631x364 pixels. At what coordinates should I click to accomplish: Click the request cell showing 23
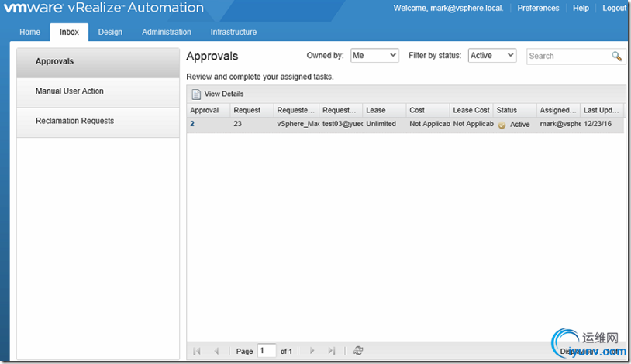click(x=251, y=124)
